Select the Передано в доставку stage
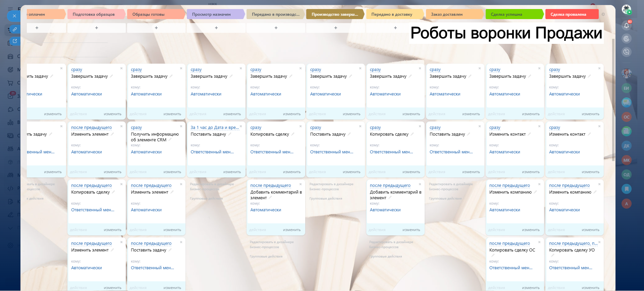Screen dimensions: 644x291 (x=395, y=14)
